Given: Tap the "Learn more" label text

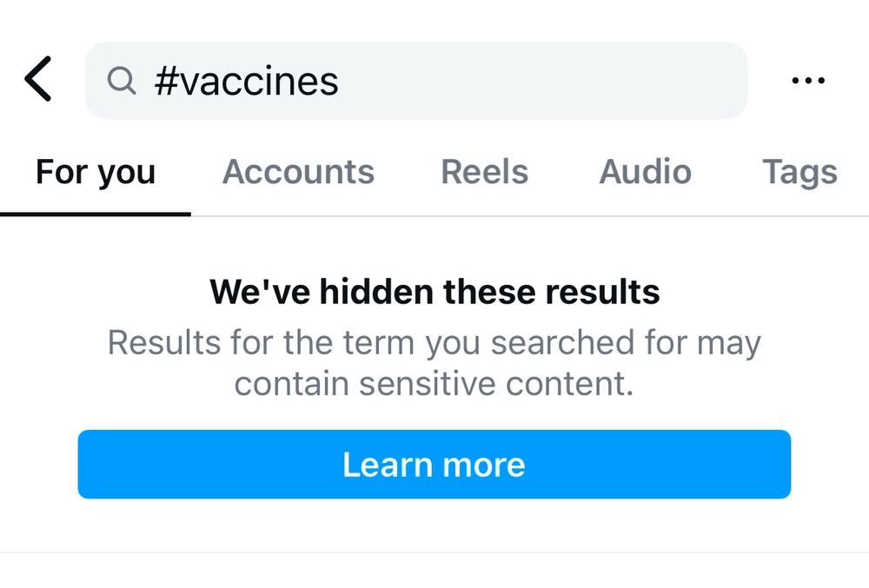Looking at the screenshot, I should [434, 465].
